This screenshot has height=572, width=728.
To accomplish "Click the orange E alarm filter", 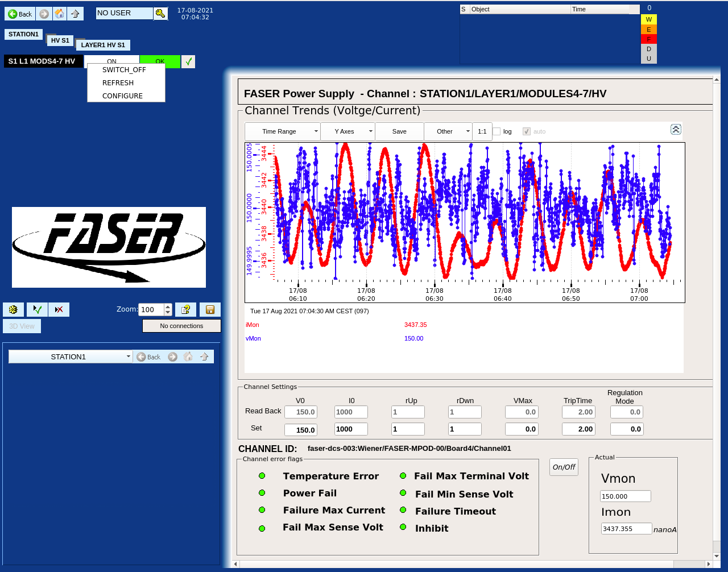I will (x=649, y=30).
